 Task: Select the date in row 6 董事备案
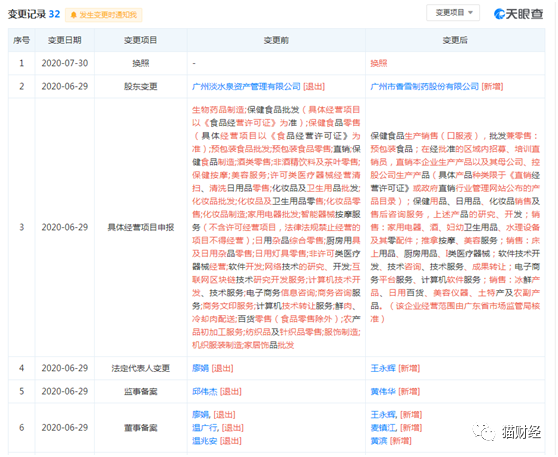click(65, 427)
